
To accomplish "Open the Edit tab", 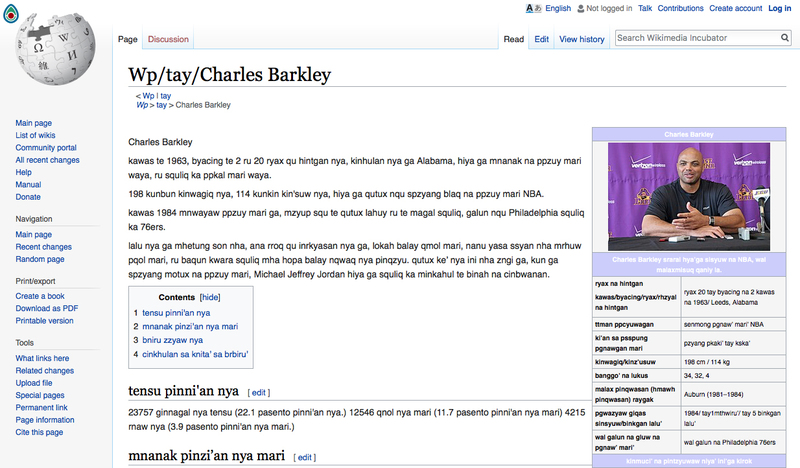I will tap(541, 39).
